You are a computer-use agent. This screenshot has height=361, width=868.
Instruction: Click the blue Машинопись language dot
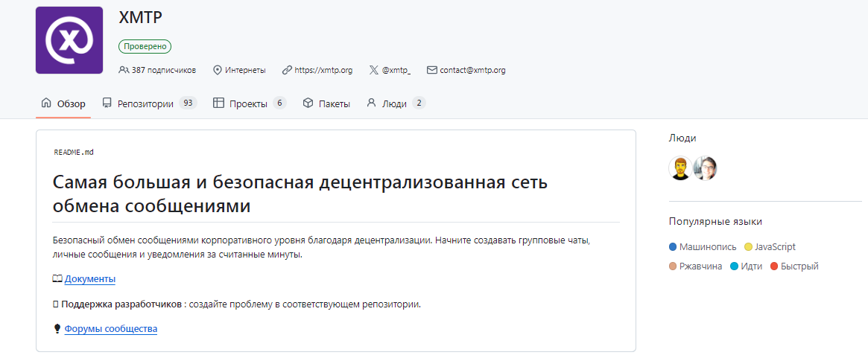673,247
